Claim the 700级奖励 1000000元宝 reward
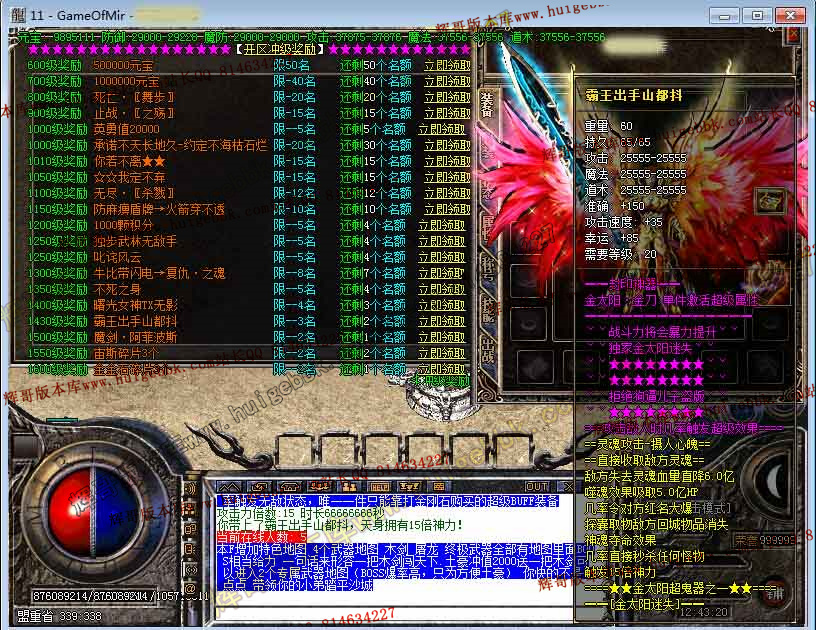Image resolution: width=816 pixels, height=630 pixels. (447, 82)
